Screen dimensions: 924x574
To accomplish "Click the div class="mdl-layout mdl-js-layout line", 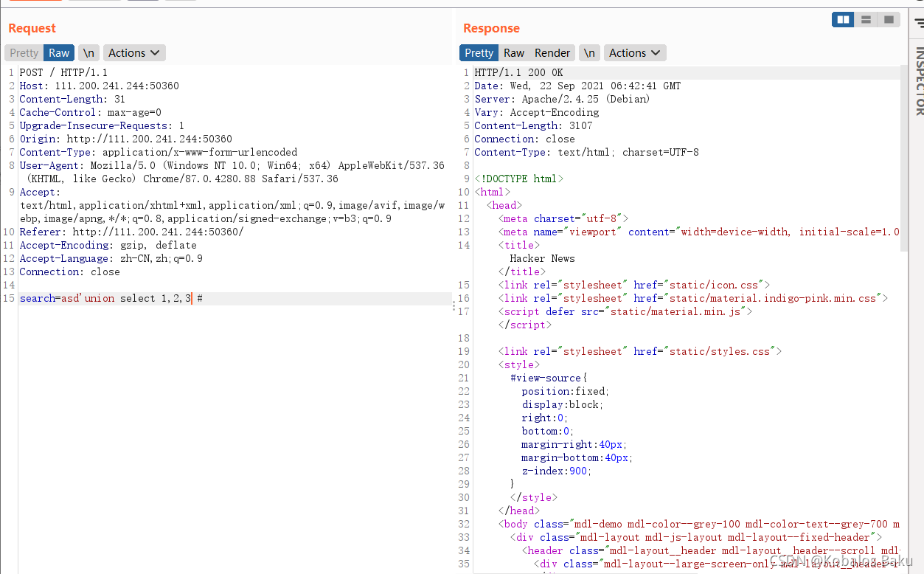I will click(x=696, y=537).
